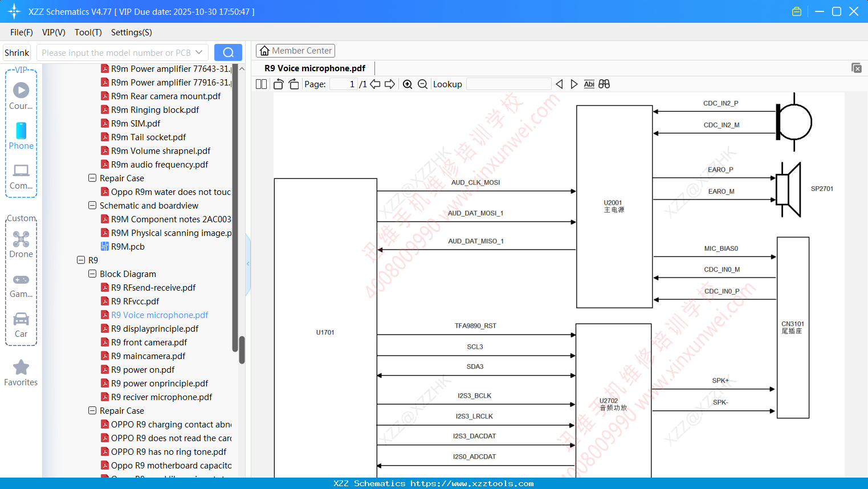Image resolution: width=868 pixels, height=489 pixels.
Task: Open R9m SIM.pdf
Action: [x=136, y=123]
